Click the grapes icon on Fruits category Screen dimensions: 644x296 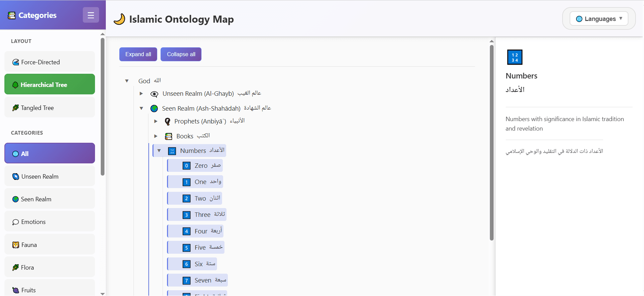tap(16, 290)
